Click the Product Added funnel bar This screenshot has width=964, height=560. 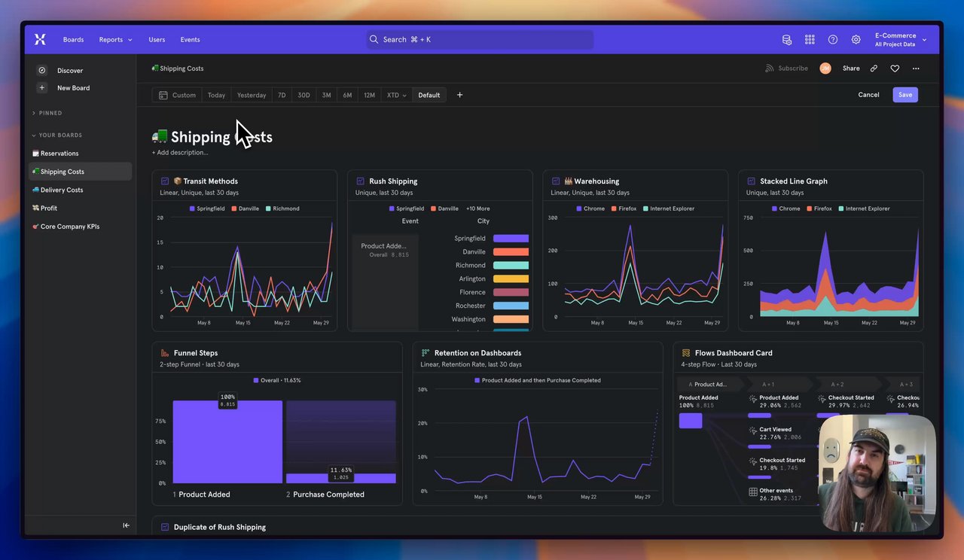tap(227, 442)
